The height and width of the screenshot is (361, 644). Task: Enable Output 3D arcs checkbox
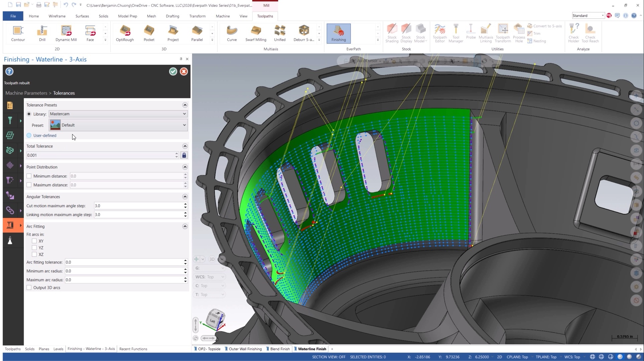point(29,287)
